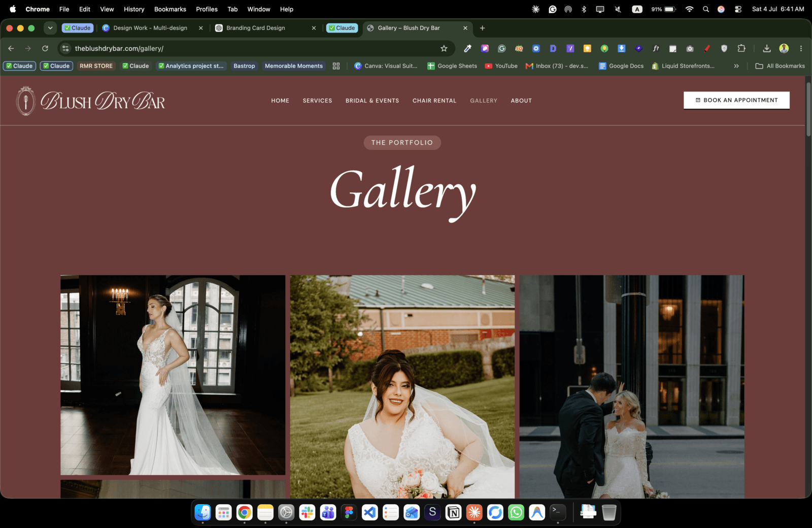Go forward with arrow button
This screenshot has height=528, width=812.
(x=28, y=48)
